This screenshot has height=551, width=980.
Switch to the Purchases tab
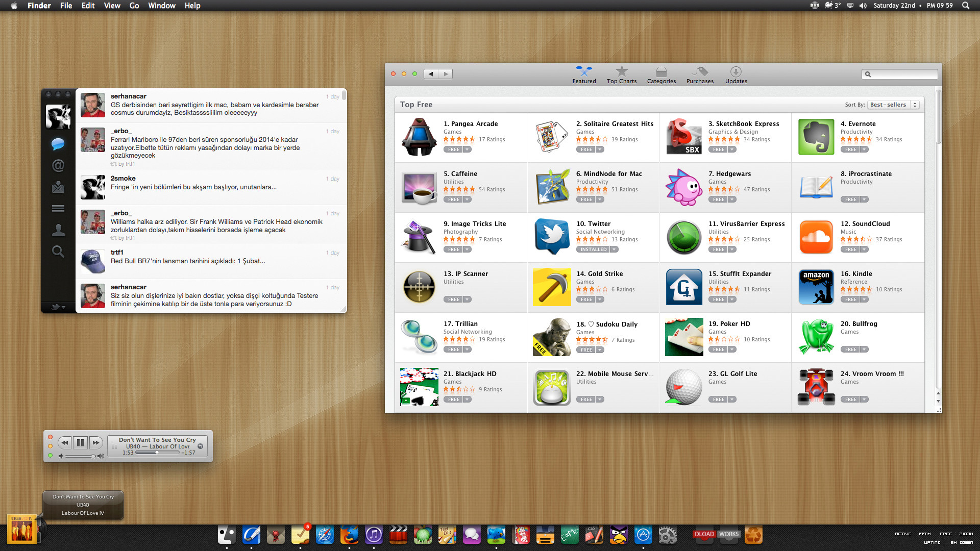700,74
